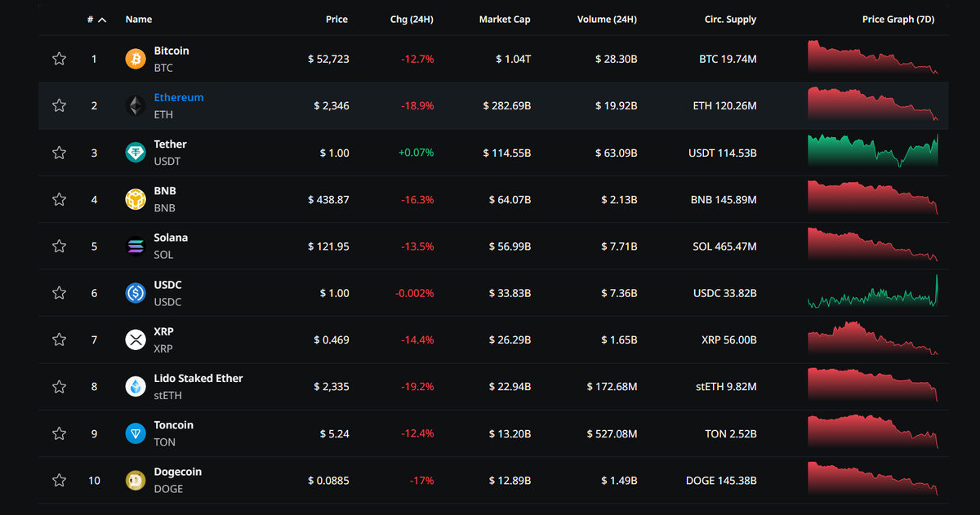Sort by Chg (24H) column header

pos(412,20)
